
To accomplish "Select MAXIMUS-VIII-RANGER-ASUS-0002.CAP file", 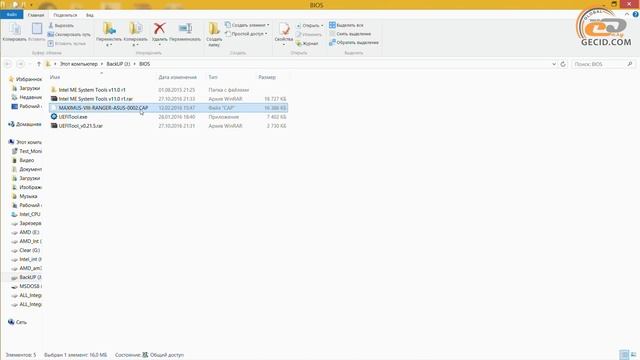I will (168, 108).
